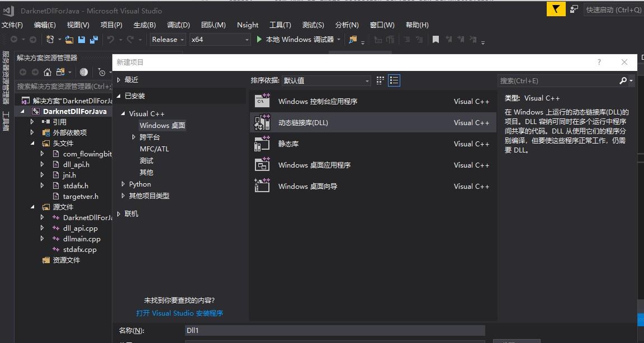644x343 pixels.
Task: Click the yellow feedback filter icon
Action: 556,9
